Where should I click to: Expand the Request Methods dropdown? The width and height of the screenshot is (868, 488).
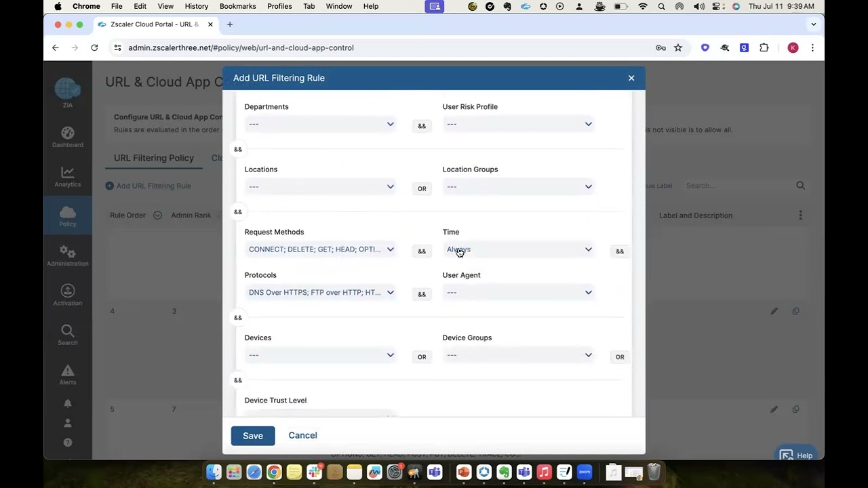click(x=321, y=249)
